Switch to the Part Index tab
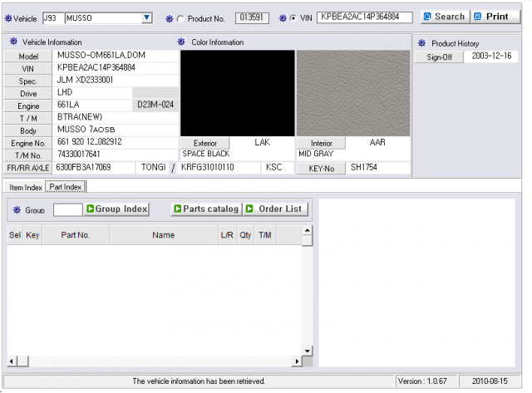This screenshot has width=532, height=393. [x=66, y=186]
